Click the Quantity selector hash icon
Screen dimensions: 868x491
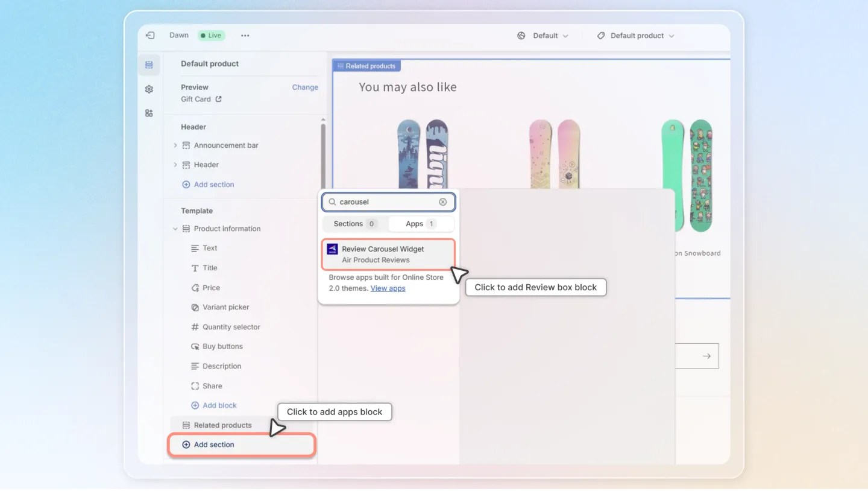[195, 327]
